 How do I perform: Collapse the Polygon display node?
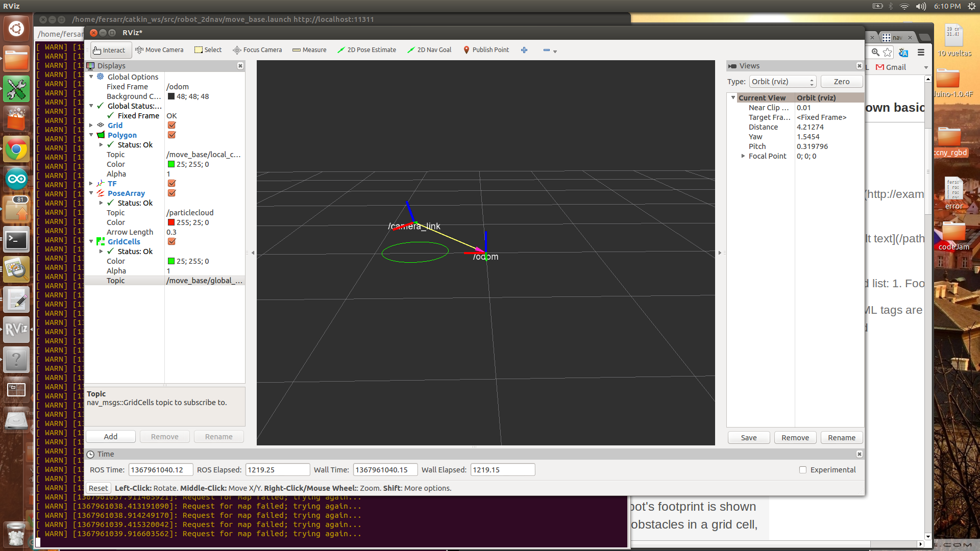pyautogui.click(x=91, y=135)
